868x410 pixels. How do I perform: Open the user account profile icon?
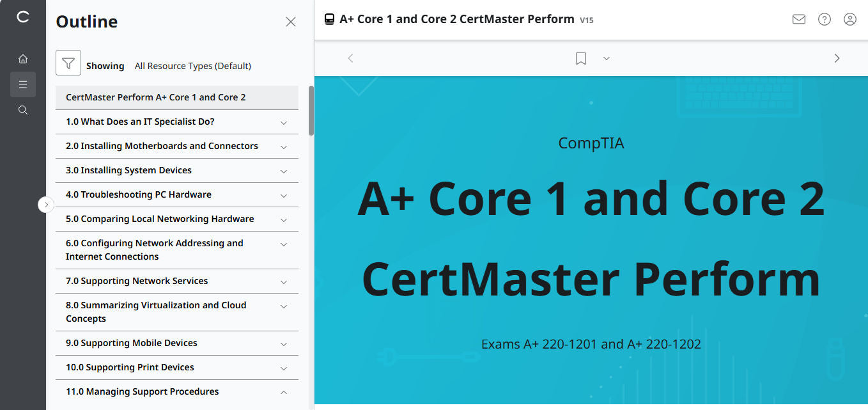click(849, 19)
